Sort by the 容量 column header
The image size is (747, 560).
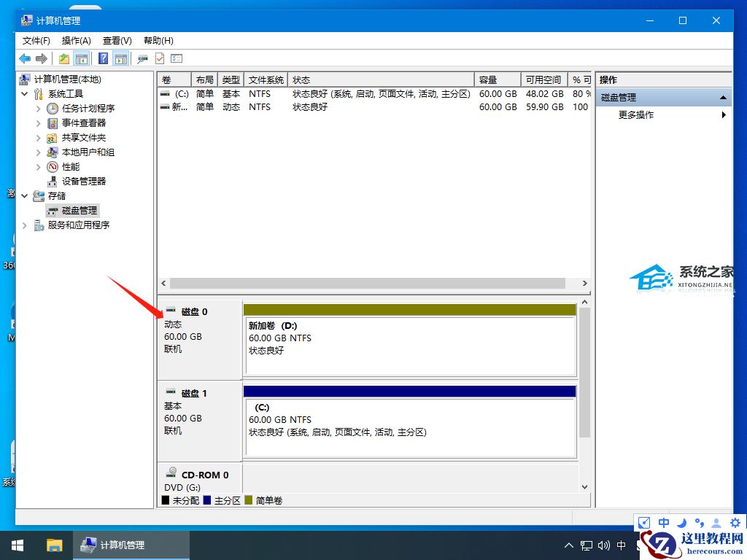click(498, 80)
